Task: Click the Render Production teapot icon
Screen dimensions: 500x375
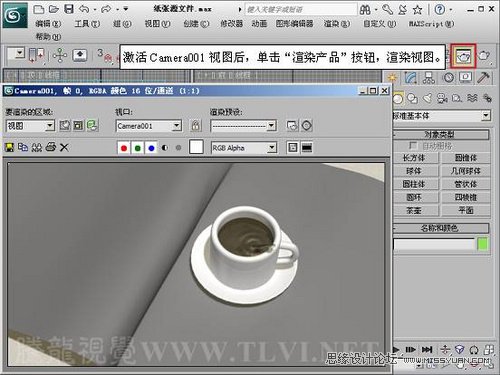Action: [463, 56]
